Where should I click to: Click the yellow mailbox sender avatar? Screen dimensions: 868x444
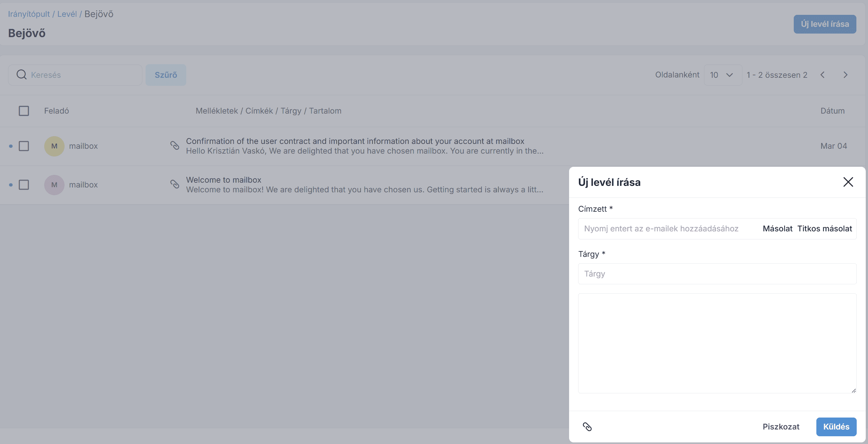pyautogui.click(x=54, y=146)
